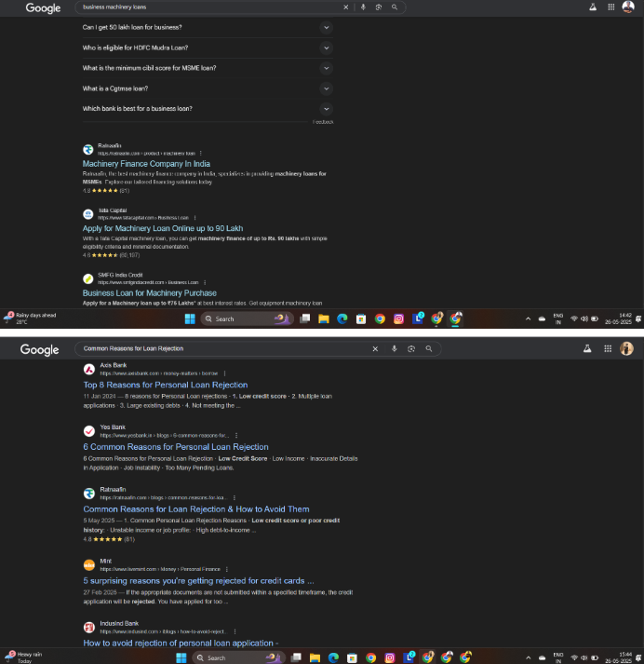Go to Google home from Loan Rejection page
Image resolution: width=644 pixels, height=664 pixels.
click(x=39, y=350)
